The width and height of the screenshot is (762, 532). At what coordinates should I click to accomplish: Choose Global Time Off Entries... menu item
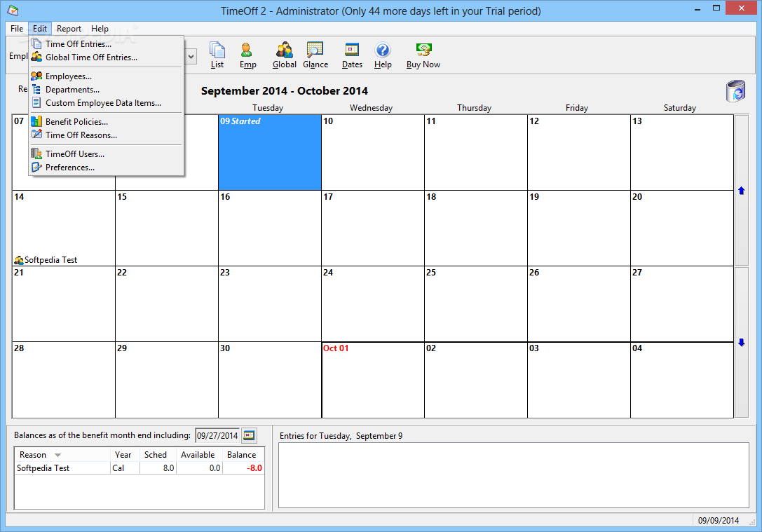[x=107, y=57]
